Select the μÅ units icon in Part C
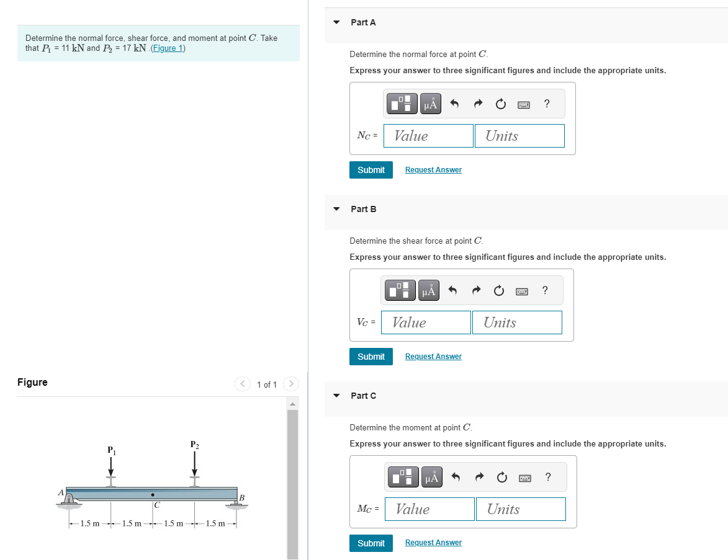Image resolution: width=728 pixels, height=560 pixels. tap(431, 477)
